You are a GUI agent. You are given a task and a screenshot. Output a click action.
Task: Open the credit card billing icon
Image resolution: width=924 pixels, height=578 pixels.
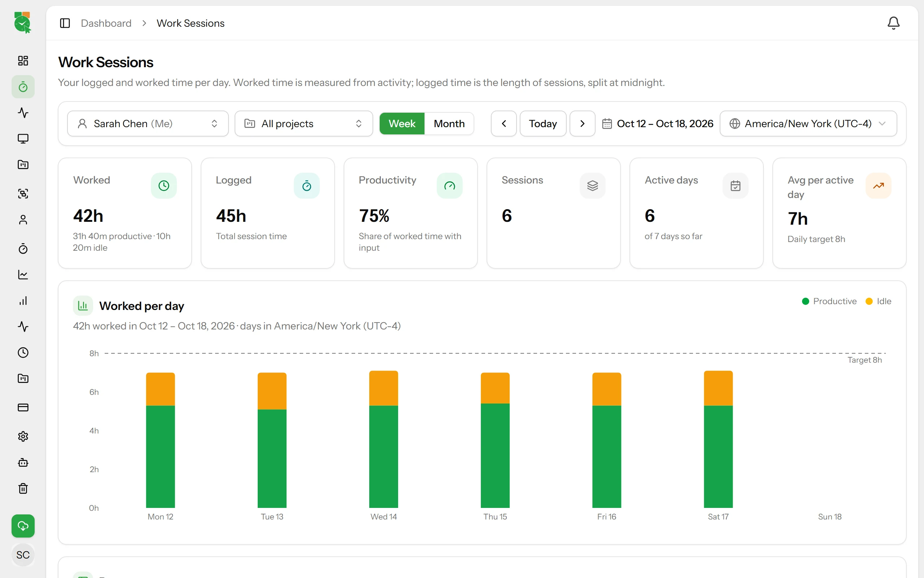coord(23,407)
